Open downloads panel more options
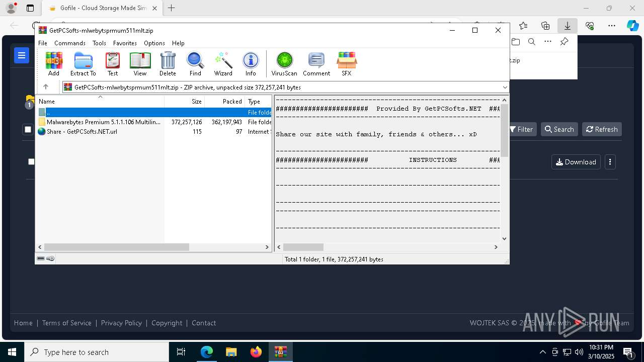Screen dimensions: 644x362 pos(548,42)
